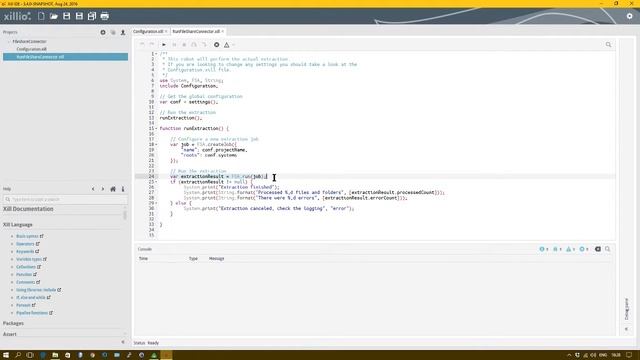Run the robot with the play button
The image size is (640, 360).
coord(164,44)
